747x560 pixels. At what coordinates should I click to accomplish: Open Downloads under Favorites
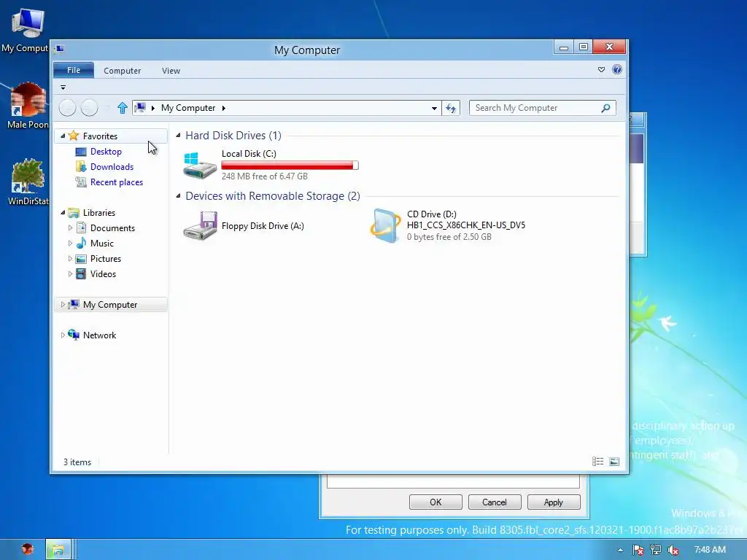(112, 167)
